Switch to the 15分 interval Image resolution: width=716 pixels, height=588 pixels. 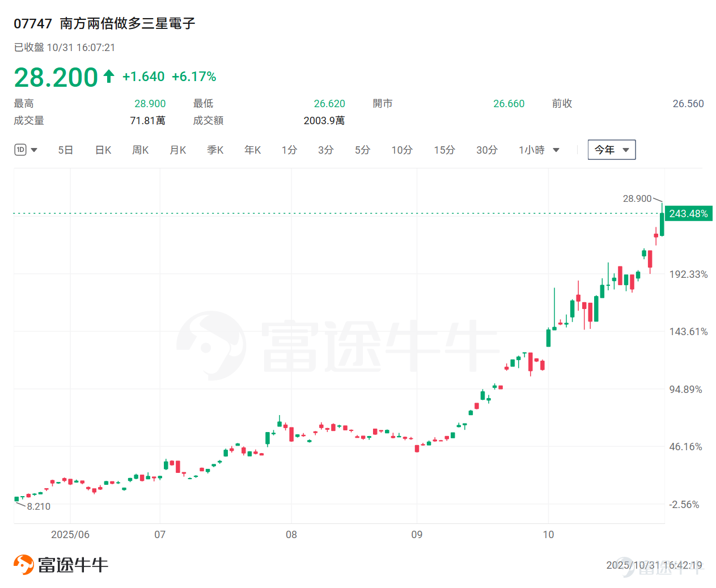(444, 150)
